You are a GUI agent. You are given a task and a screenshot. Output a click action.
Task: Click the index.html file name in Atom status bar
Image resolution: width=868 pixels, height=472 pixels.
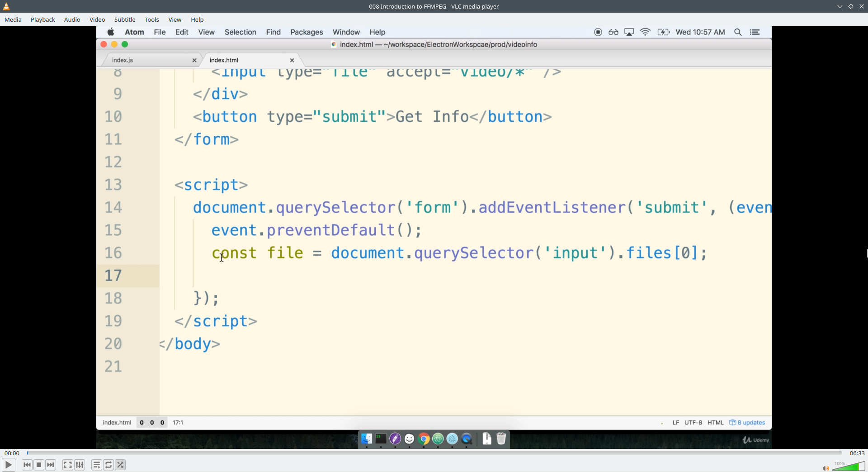click(x=117, y=423)
